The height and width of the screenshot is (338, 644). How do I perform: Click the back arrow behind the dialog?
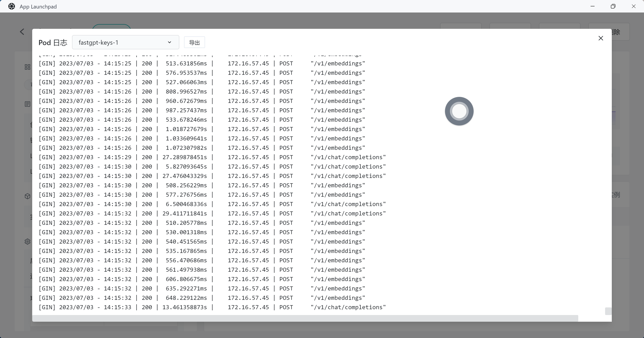click(x=22, y=32)
